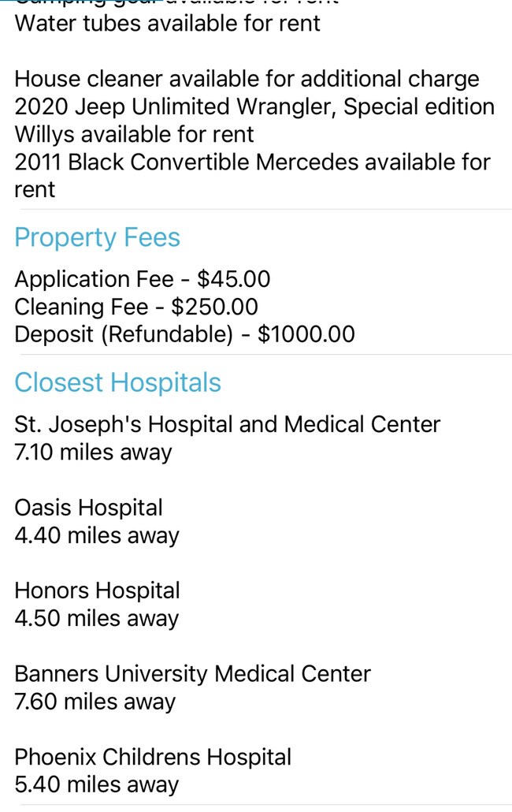Screen dimensions: 512x812
Task: Select St. Joseph's Hospital and Medical Center
Action: pyautogui.click(x=227, y=425)
